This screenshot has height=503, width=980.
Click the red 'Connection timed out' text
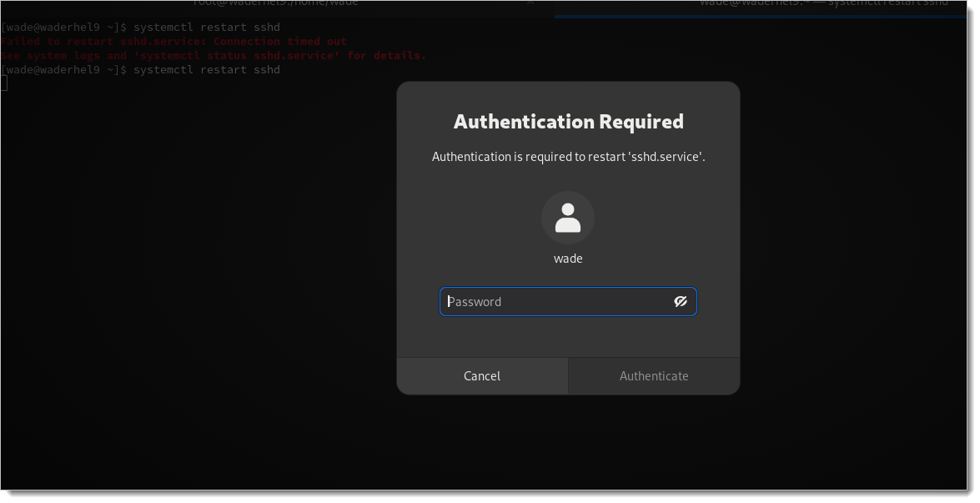click(x=280, y=41)
